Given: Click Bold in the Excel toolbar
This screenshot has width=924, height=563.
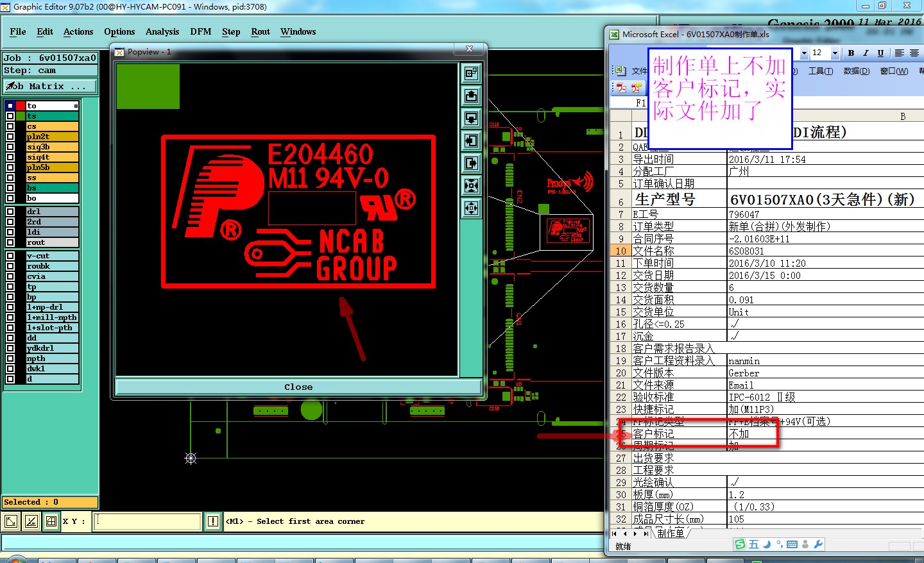Looking at the screenshot, I should 851,53.
